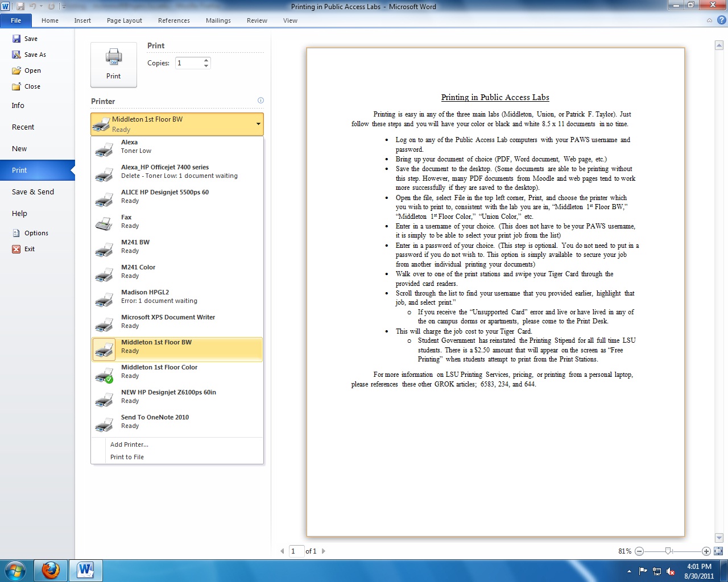728x582 pixels.
Task: Open Firefox from the taskbar
Action: (x=51, y=570)
